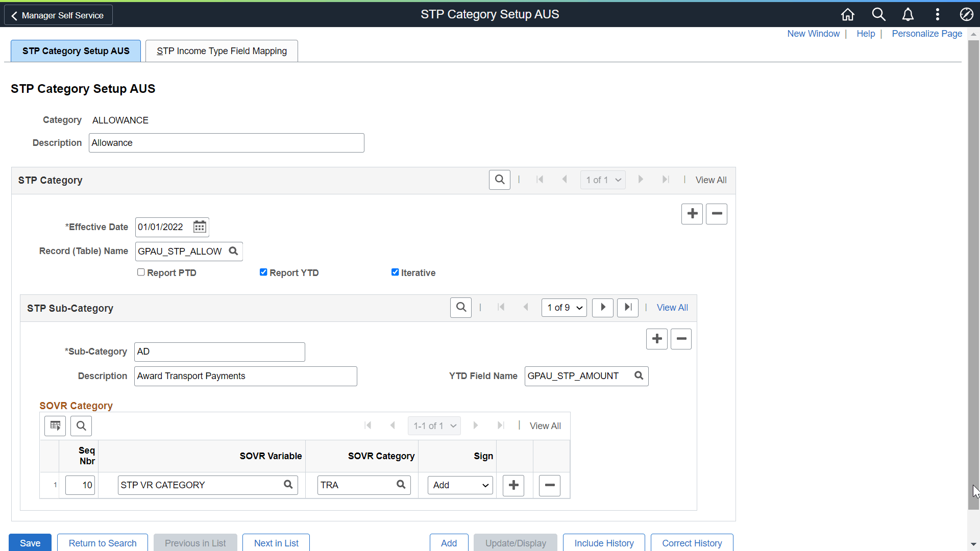Open the Effective Date calendar picker
The height and width of the screenshot is (551, 980).
(x=199, y=227)
